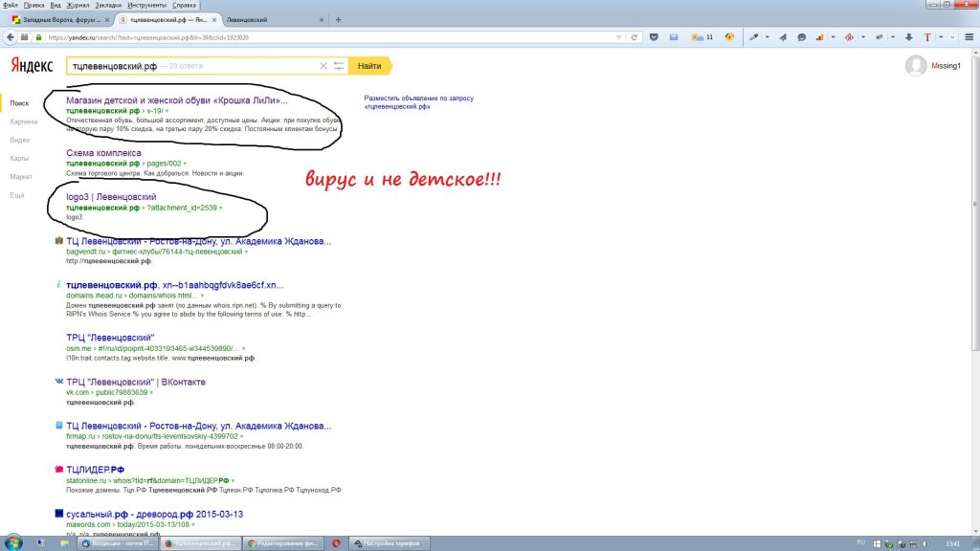
Task: Click the Pocket save icon in toolbar
Action: coord(654,37)
